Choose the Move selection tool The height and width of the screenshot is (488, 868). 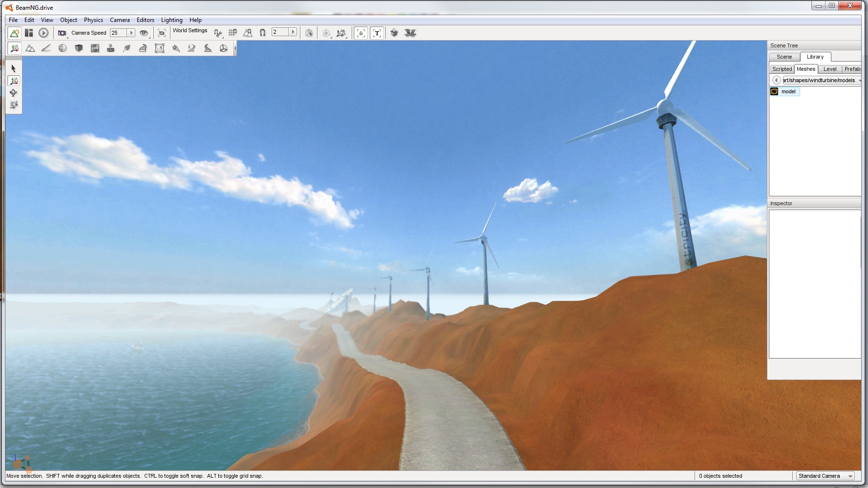tap(14, 81)
